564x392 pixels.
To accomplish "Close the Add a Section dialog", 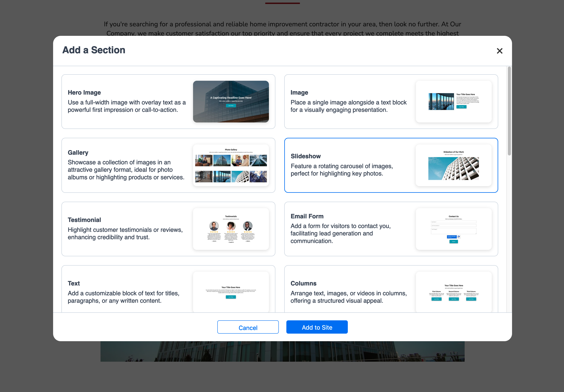I will pyautogui.click(x=499, y=51).
